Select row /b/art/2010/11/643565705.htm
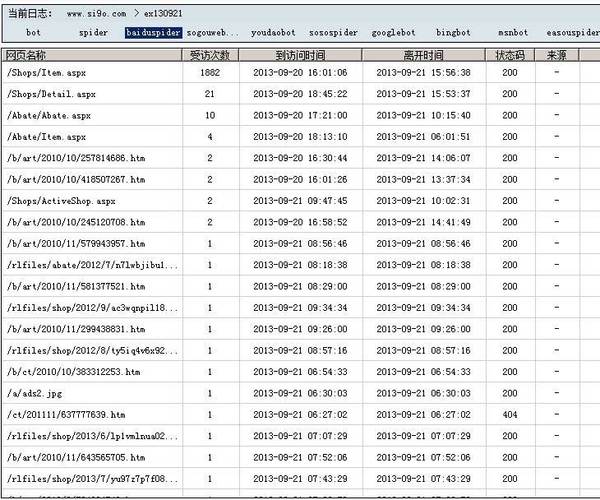 pos(301,458)
